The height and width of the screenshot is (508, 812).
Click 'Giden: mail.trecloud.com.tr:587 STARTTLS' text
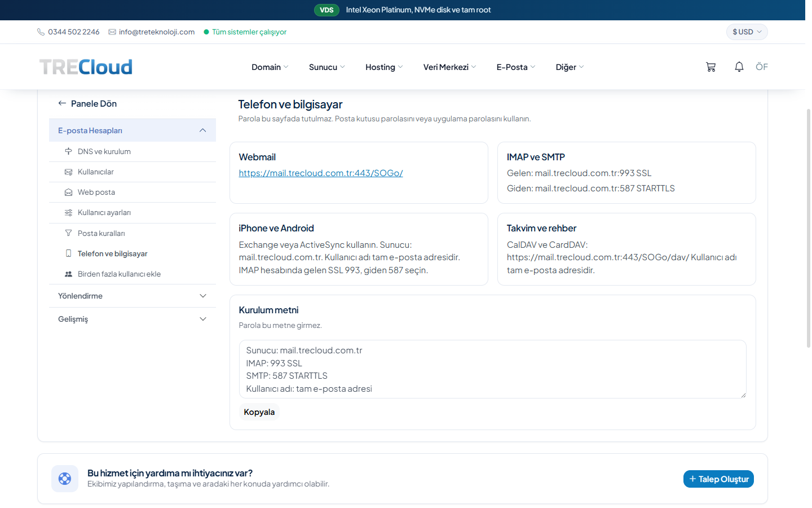coord(590,188)
